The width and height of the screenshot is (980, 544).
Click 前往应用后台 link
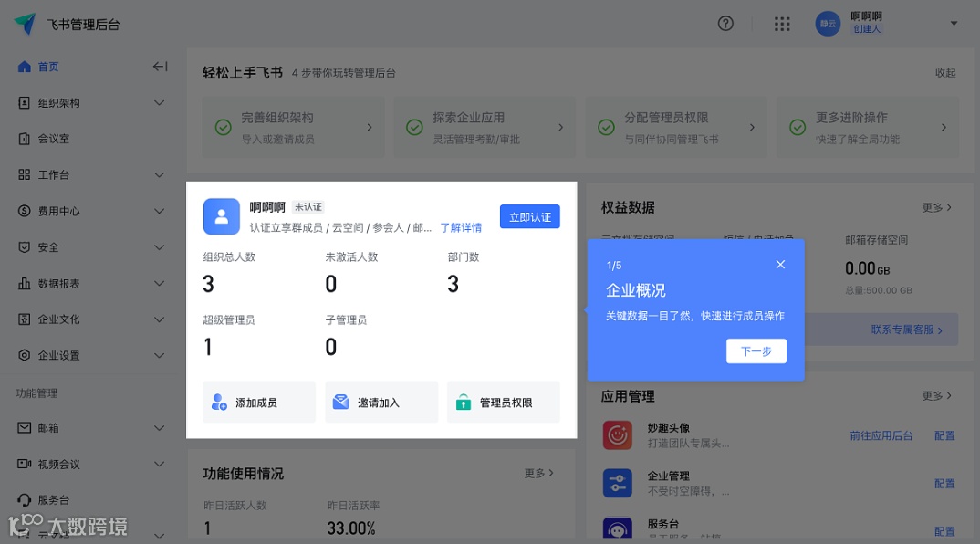881,435
